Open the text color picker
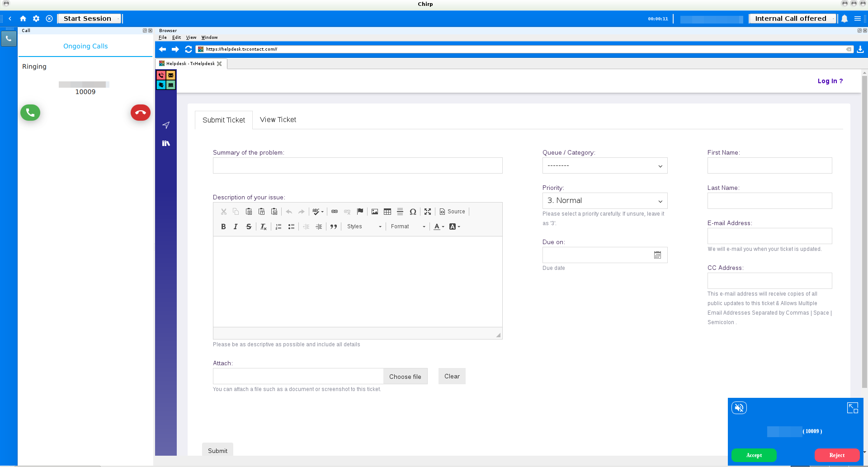Image resolution: width=868 pixels, height=467 pixels. (439, 226)
